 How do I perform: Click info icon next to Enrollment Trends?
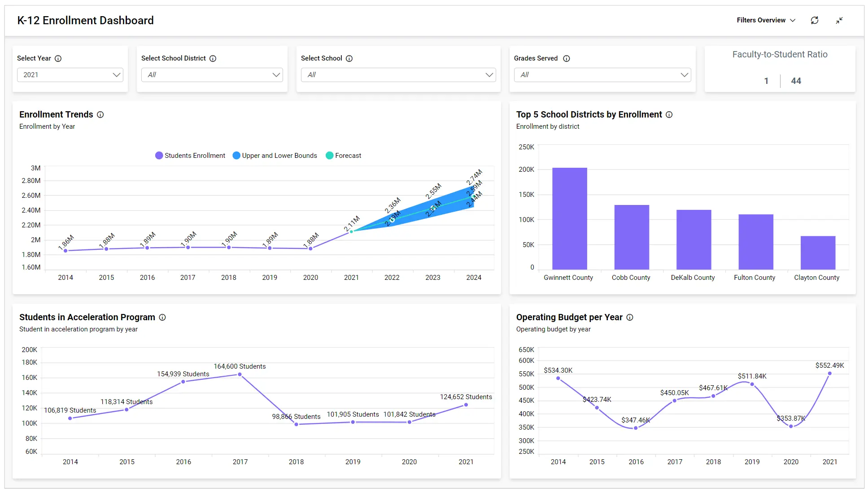pos(100,114)
